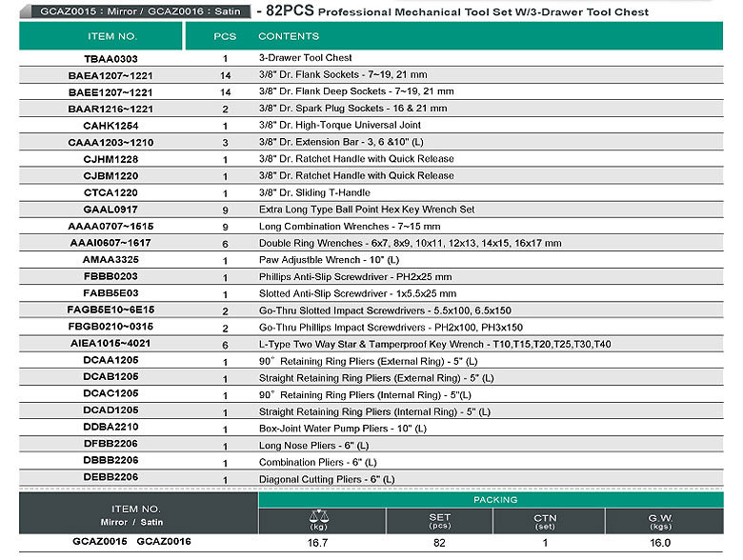Select item number CAAA1203~1210
The width and height of the screenshot is (743, 560).
pyautogui.click(x=110, y=142)
